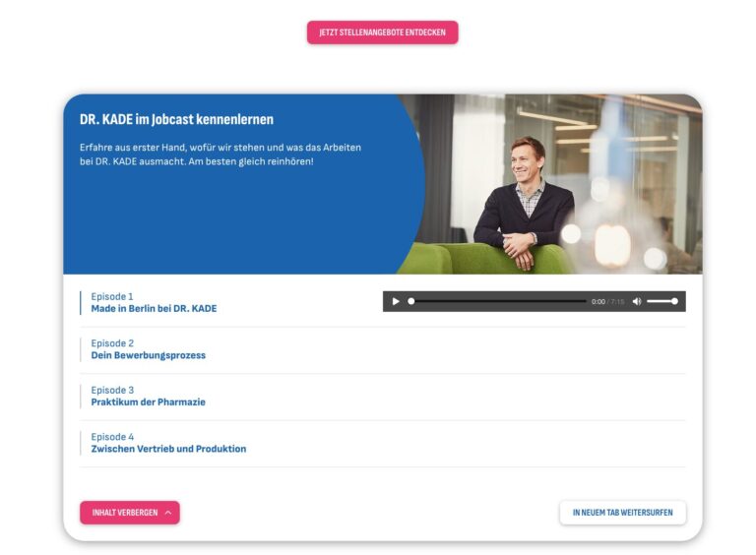This screenshot has height=555, width=756.
Task: Open Jetzt Stellenangebote entdecken button
Action: (382, 32)
